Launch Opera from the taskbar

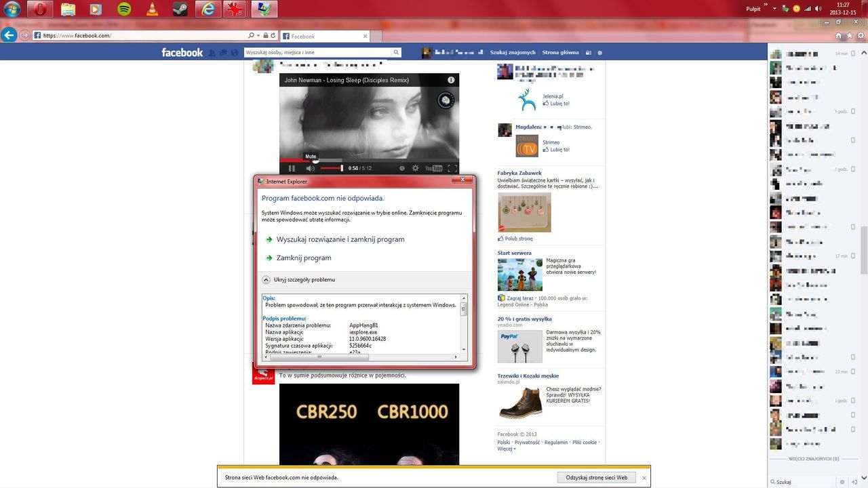point(40,9)
